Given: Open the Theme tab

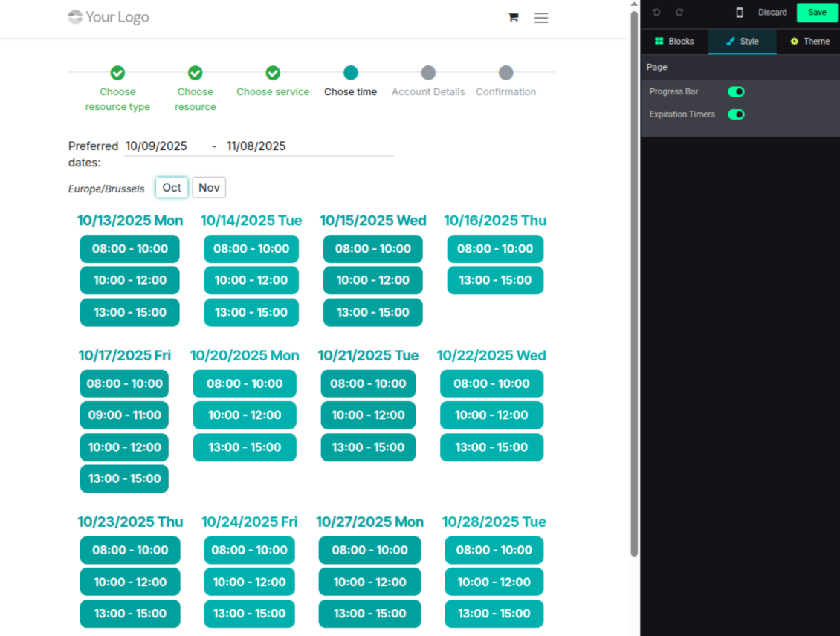Looking at the screenshot, I should point(810,42).
